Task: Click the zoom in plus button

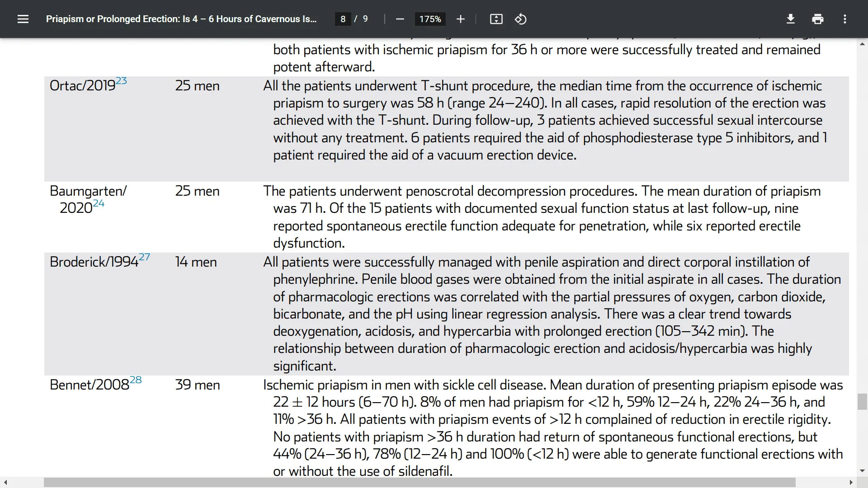Action: click(460, 19)
